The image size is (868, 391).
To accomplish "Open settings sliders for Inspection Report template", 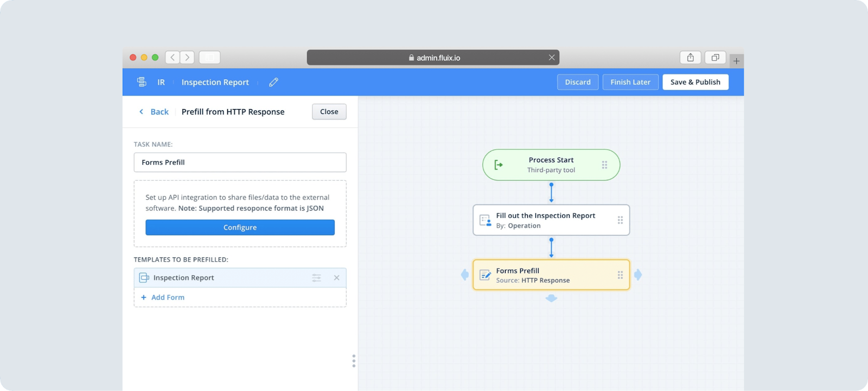I will (316, 278).
